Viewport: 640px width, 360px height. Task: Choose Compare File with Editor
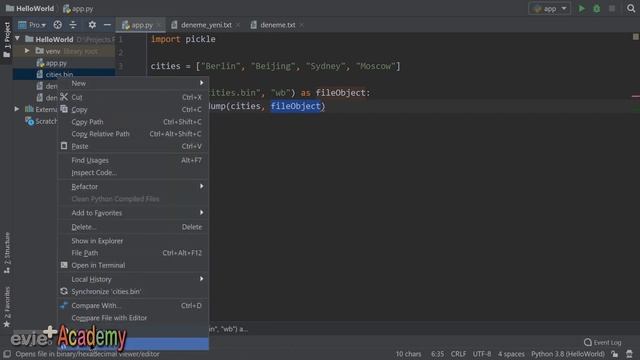pos(133,318)
